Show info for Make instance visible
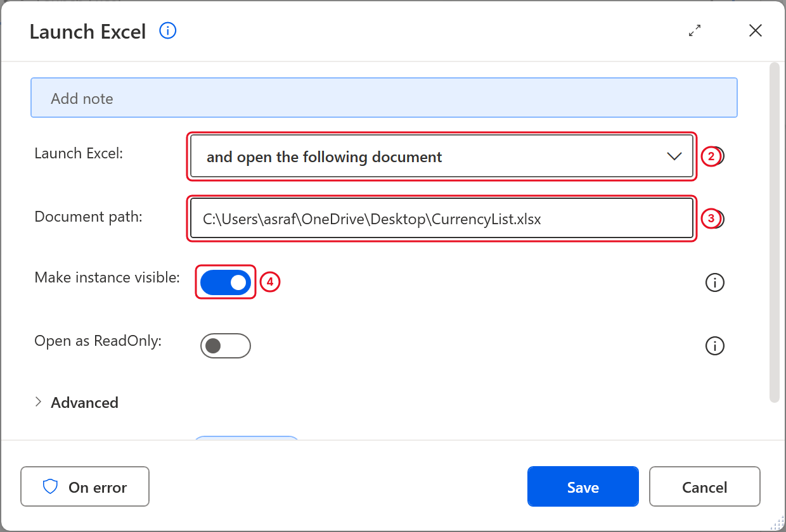786x532 pixels. [715, 282]
